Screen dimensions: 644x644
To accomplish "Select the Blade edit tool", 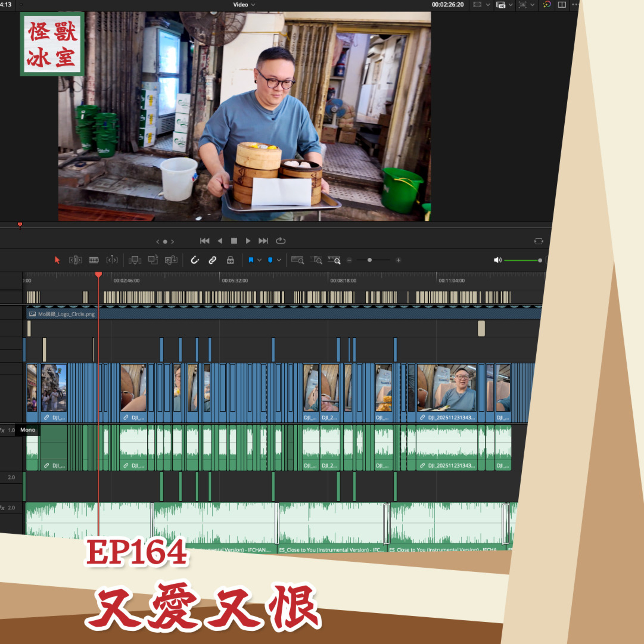I will pyautogui.click(x=94, y=260).
